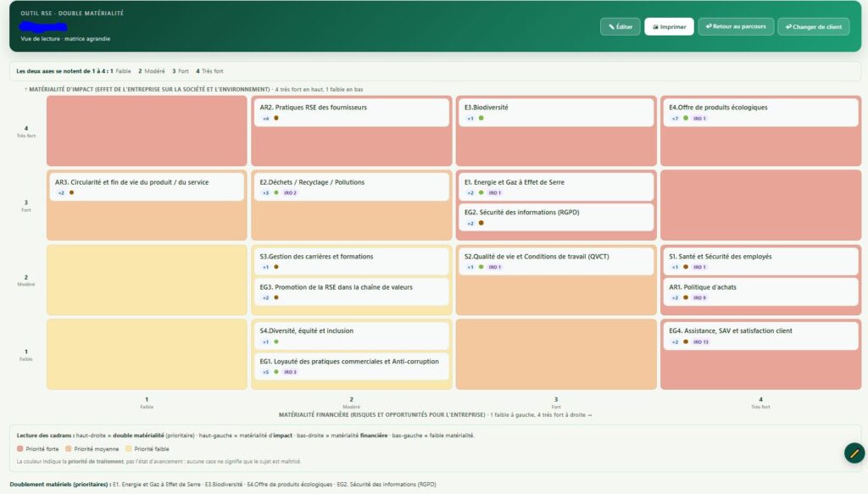The width and height of the screenshot is (868, 494).
Task: Click the +4 counter on AR2 card
Action: pos(265,119)
